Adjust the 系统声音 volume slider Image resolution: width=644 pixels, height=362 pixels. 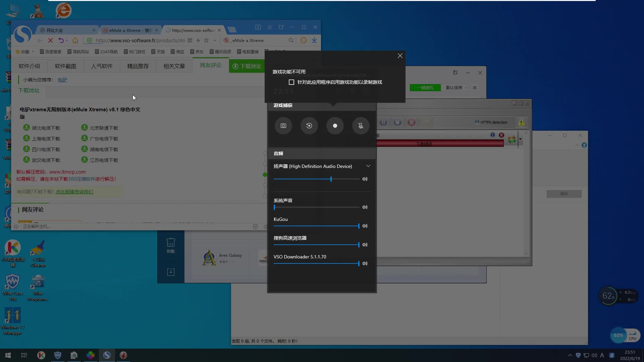[x=316, y=207]
